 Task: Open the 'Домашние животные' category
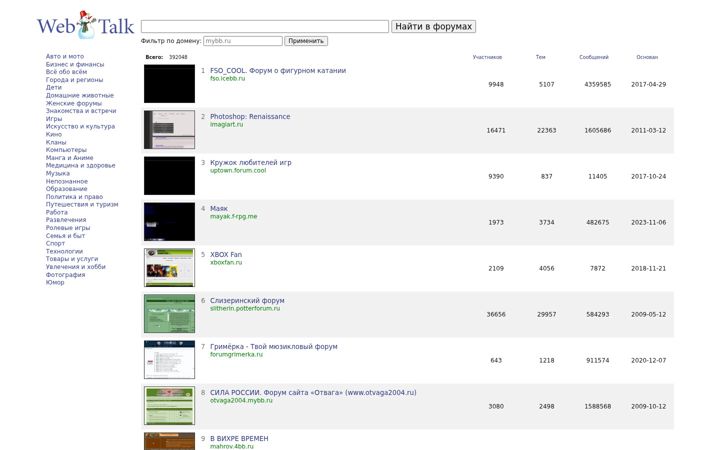pyautogui.click(x=79, y=95)
